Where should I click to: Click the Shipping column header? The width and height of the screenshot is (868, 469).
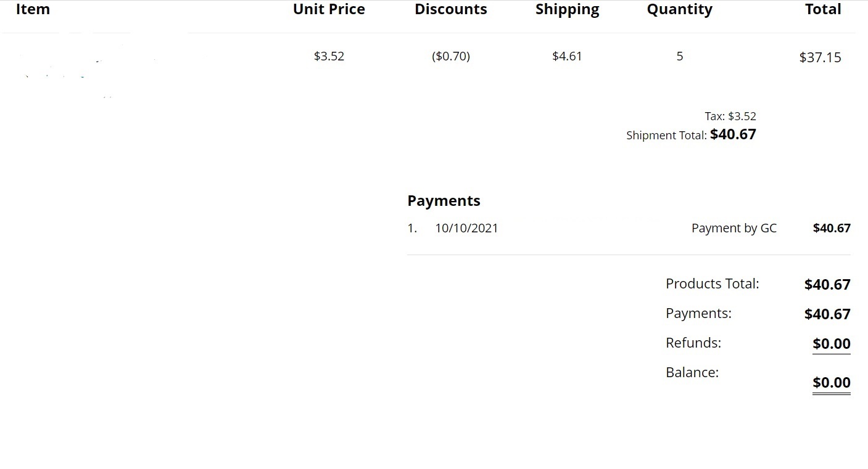[567, 9]
